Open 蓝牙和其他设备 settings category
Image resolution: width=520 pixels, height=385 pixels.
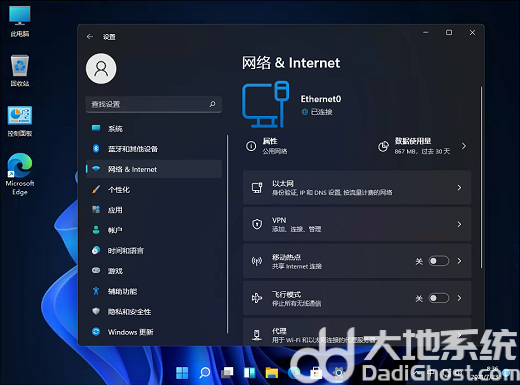[x=154, y=149]
